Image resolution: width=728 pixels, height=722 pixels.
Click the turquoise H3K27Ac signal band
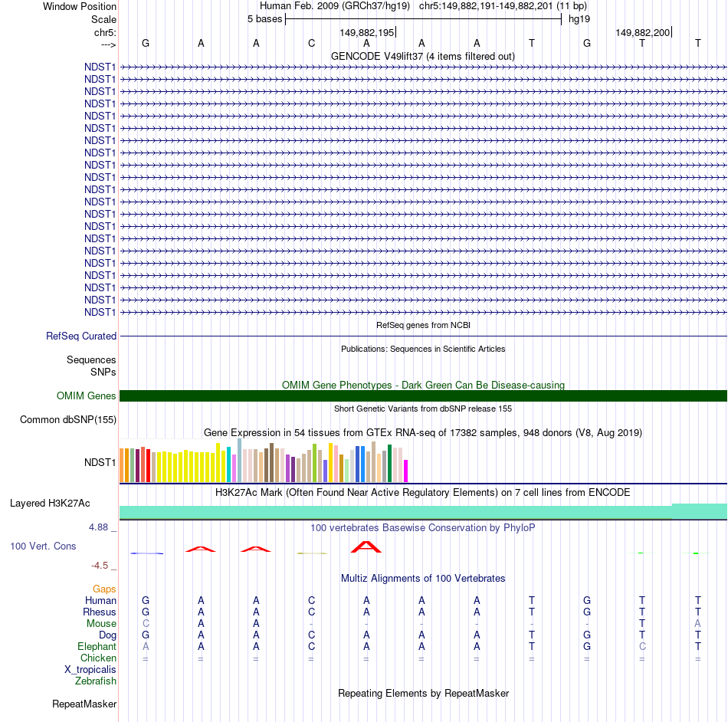423,512
